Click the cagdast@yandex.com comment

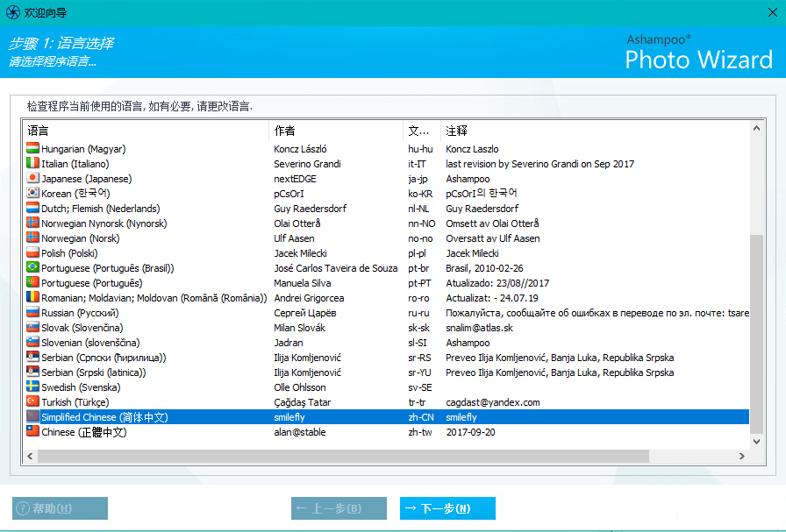pos(493,402)
